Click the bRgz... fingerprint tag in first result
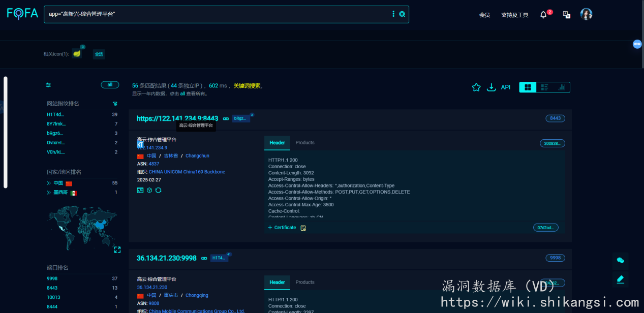644x313 pixels. pos(240,118)
